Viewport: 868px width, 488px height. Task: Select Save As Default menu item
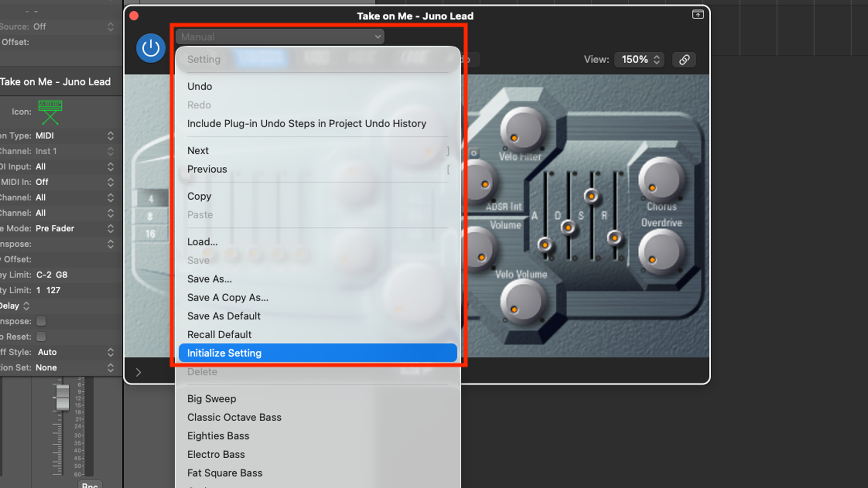click(224, 316)
